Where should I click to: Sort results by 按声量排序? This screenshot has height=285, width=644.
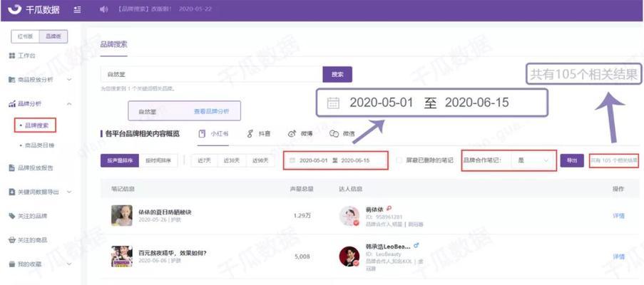(120, 160)
